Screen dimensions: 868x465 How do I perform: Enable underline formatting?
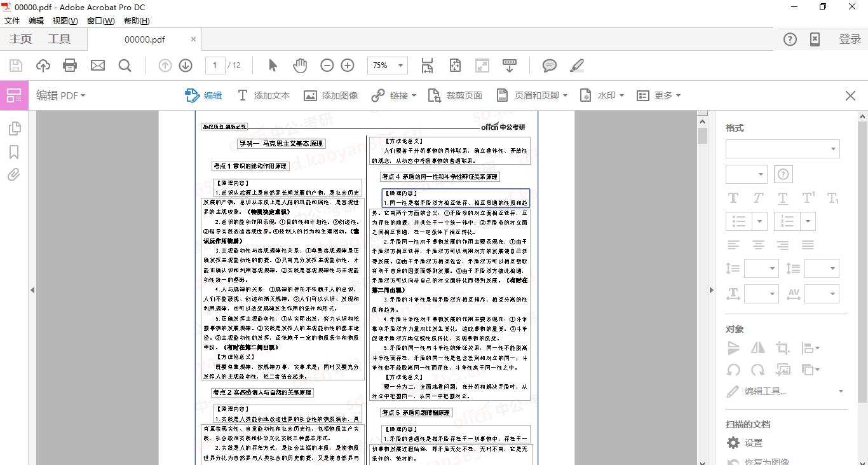pyautogui.click(x=782, y=198)
